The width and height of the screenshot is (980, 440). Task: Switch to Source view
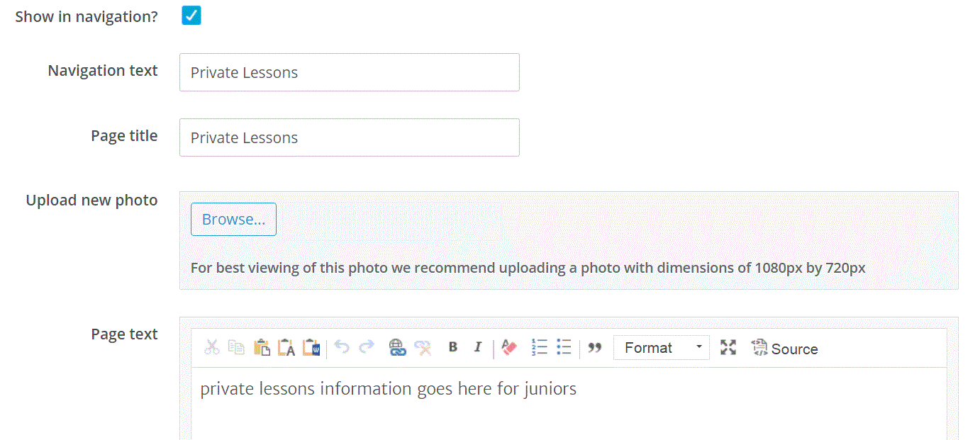(x=785, y=349)
